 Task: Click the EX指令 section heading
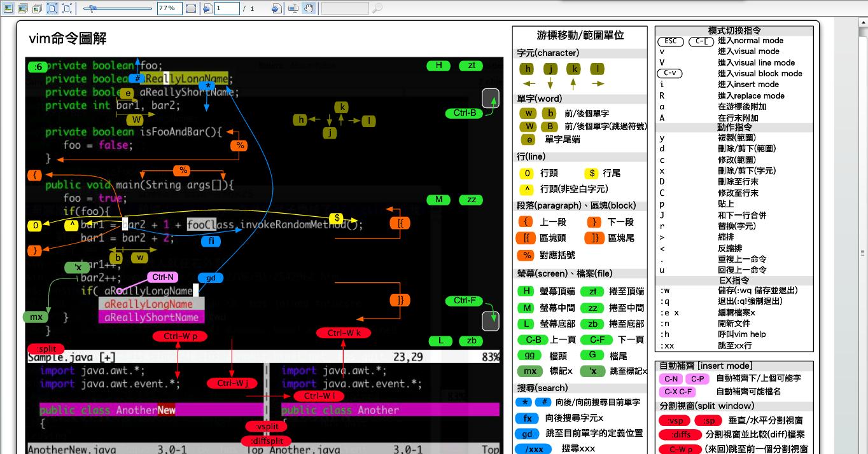point(734,280)
